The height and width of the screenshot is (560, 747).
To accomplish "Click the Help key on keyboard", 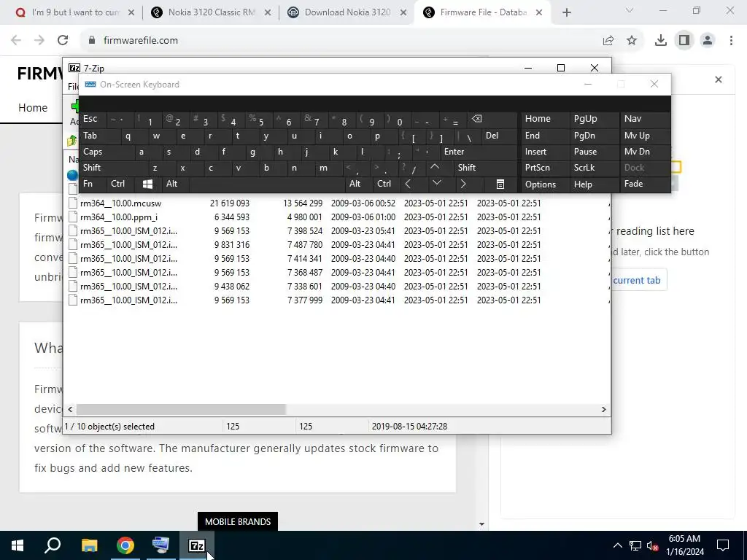I will click(594, 184).
